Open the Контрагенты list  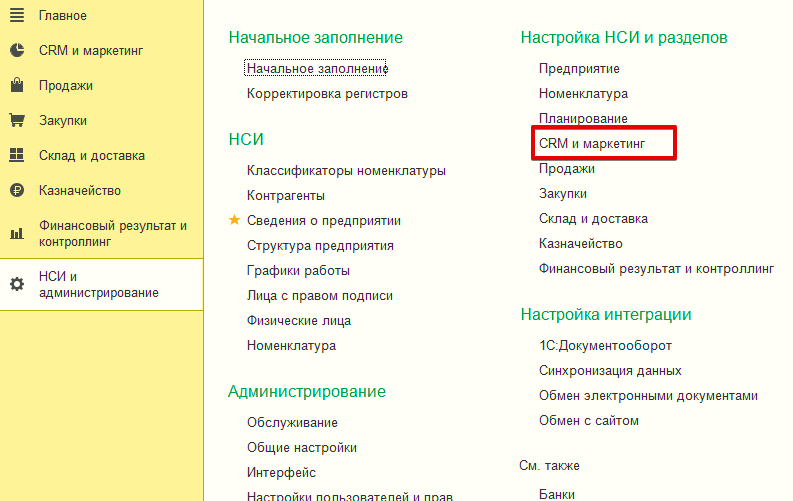click(x=286, y=195)
